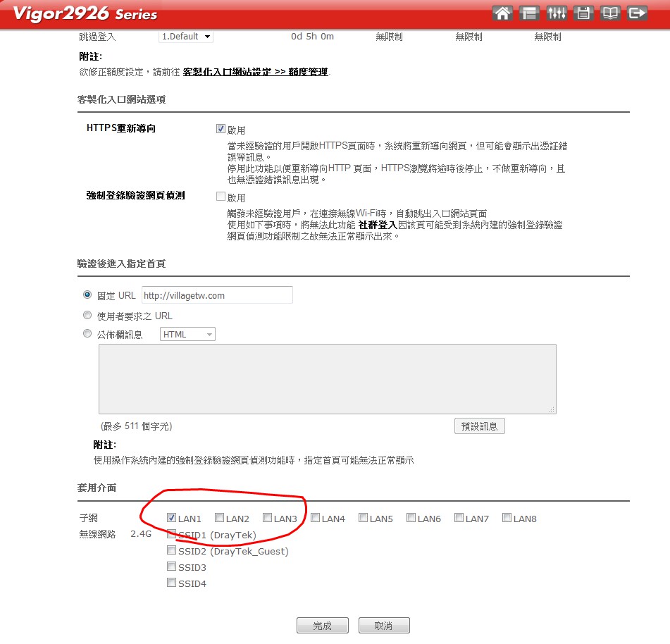This screenshot has height=644, width=670.
Task: Open the book manual icon
Action: click(x=609, y=13)
